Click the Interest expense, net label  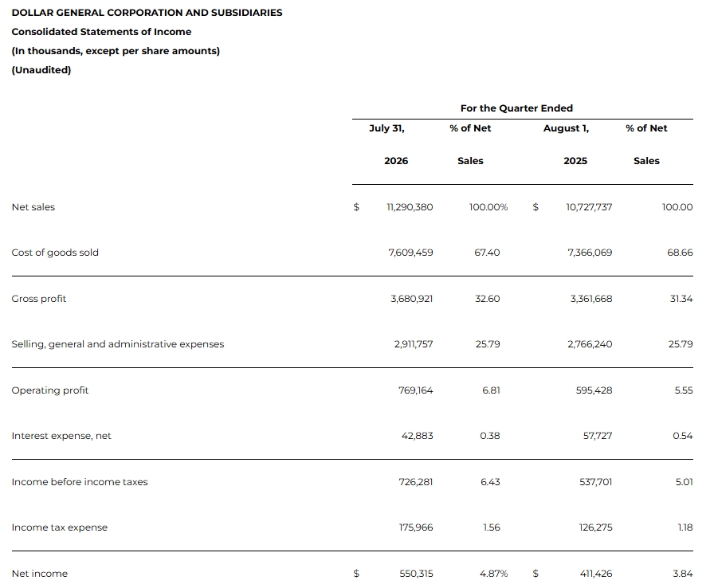click(61, 436)
